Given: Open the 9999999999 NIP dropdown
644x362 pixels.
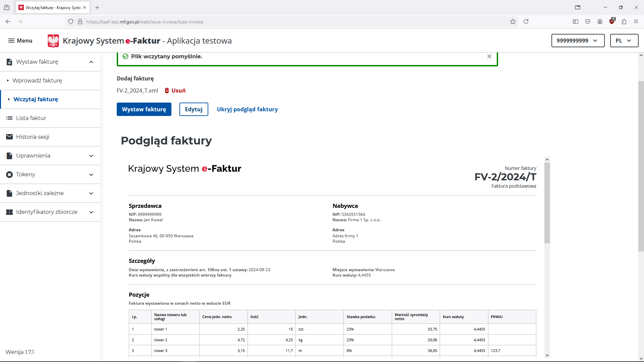Looking at the screenshot, I should tap(578, 41).
